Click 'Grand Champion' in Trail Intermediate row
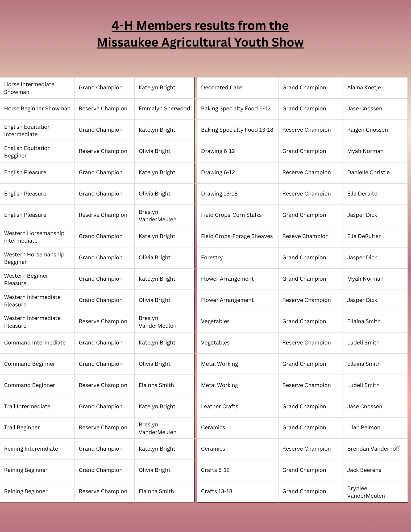 [x=101, y=407]
